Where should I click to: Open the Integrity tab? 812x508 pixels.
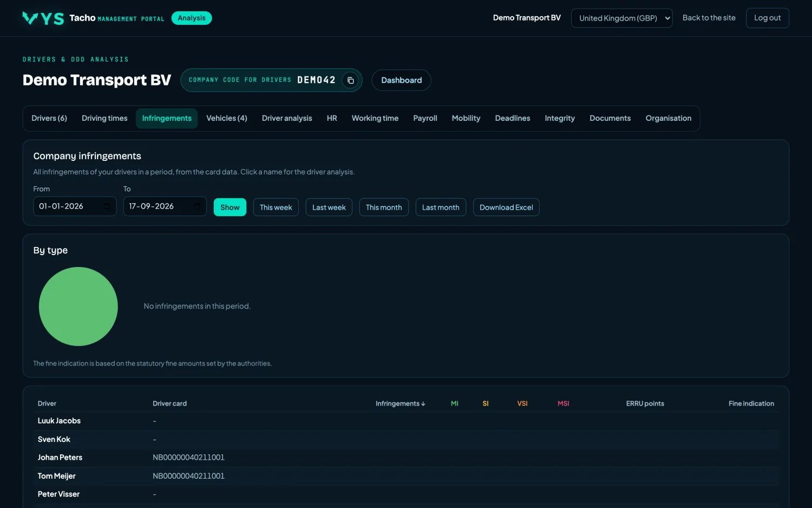point(560,118)
